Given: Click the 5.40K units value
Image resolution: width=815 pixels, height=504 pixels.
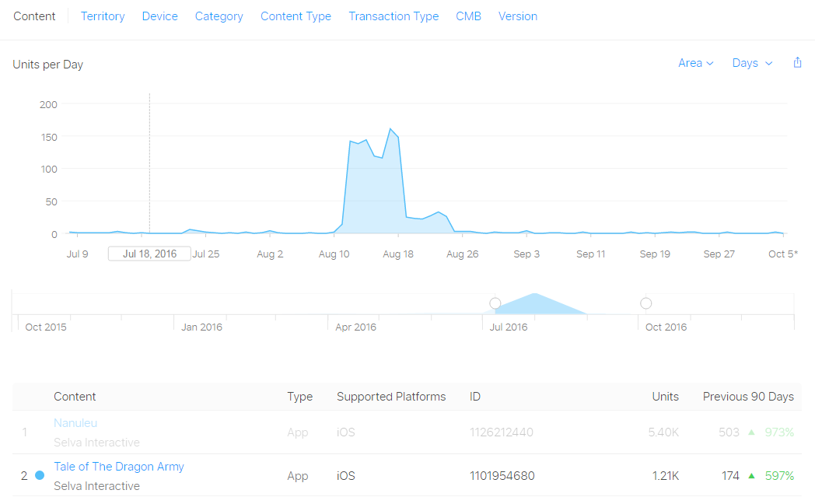Looking at the screenshot, I should click(664, 432).
